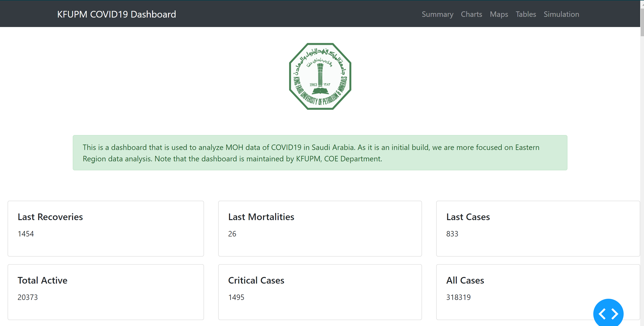644x326 pixels.
Task: Select the Last Mortalities card
Action: click(320, 228)
